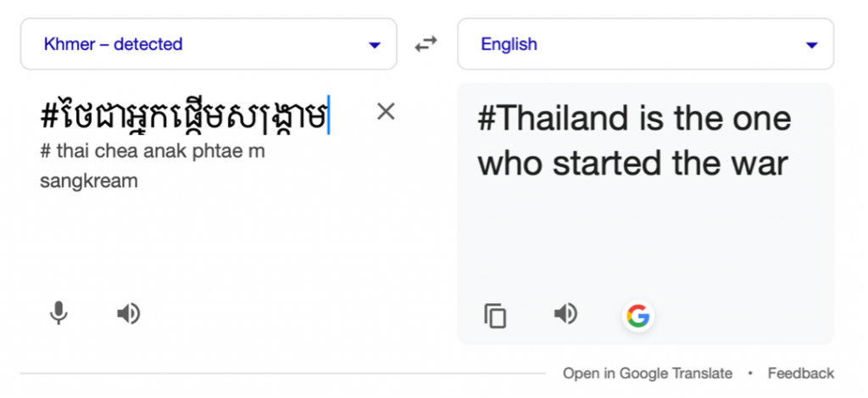Image resolution: width=868 pixels, height=398 pixels.
Task: Copy the English translation
Action: pos(495,316)
